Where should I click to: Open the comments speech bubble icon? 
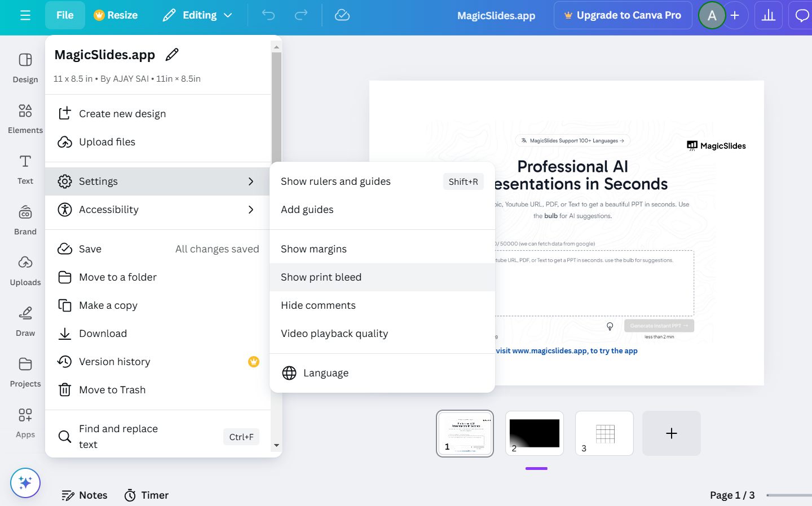click(x=802, y=15)
